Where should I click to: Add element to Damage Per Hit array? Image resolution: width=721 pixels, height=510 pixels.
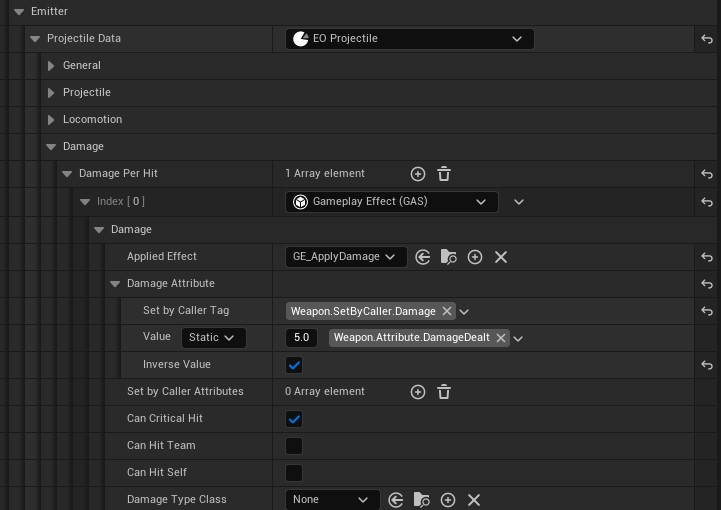click(418, 174)
